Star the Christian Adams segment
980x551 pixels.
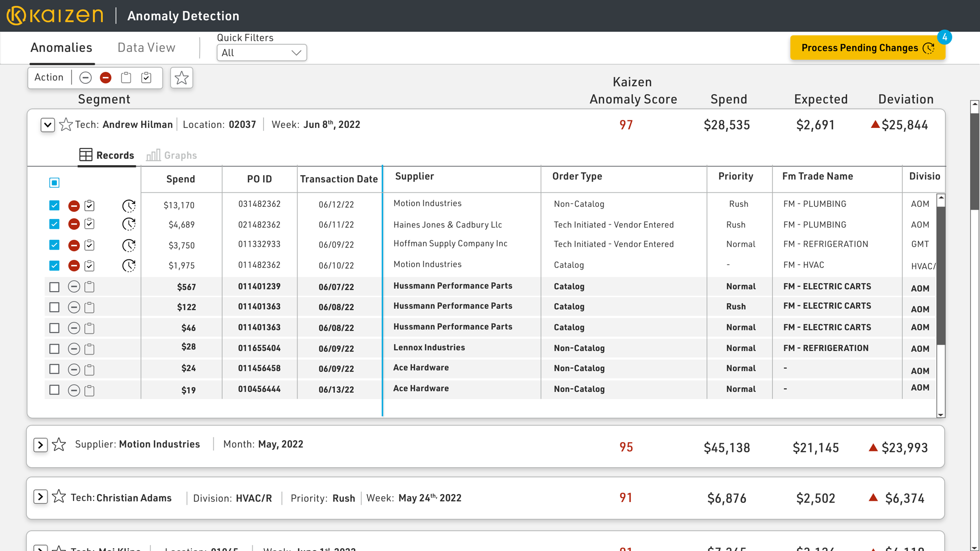[59, 497]
